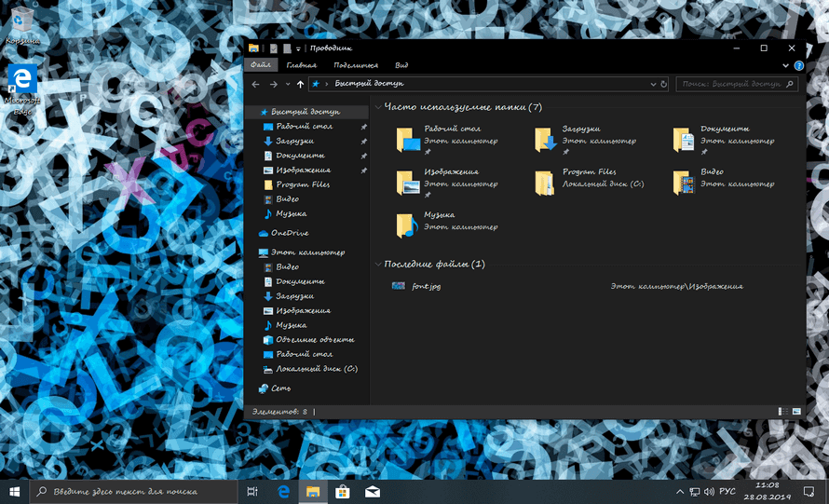Select the Рабочий стол folder tile
The width and height of the screenshot is (829, 504).
point(447,140)
